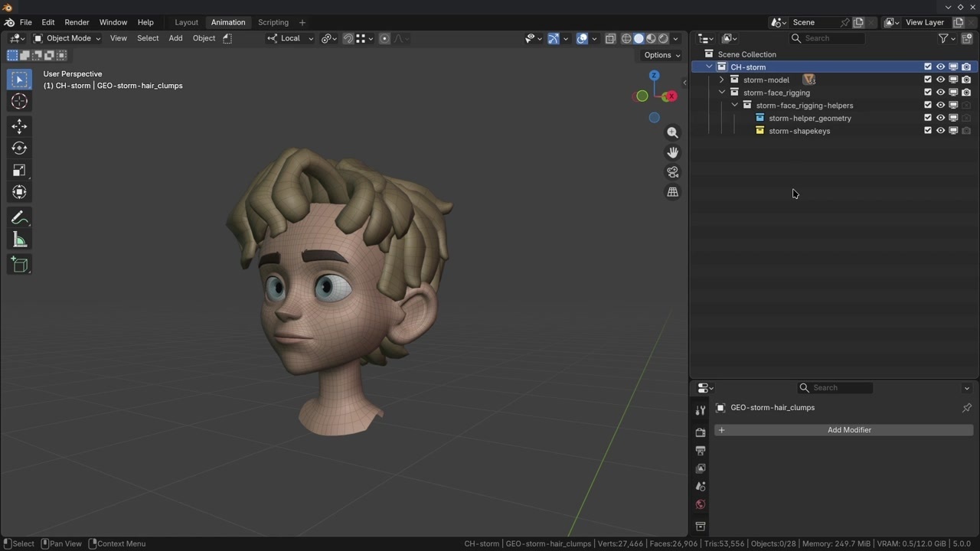
Task: Toggle camera view in viewport
Action: point(672,172)
